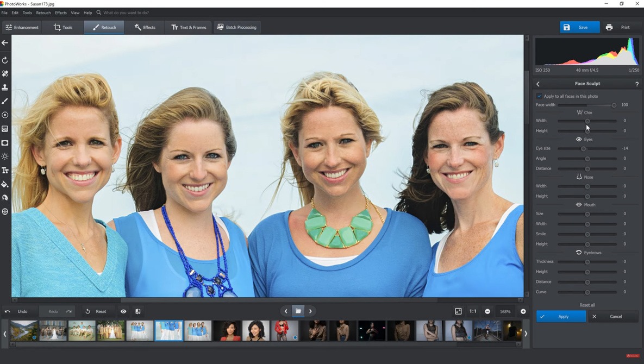Click the Smile slider handle
Viewport: 644px width, 364px height.
[587, 234]
